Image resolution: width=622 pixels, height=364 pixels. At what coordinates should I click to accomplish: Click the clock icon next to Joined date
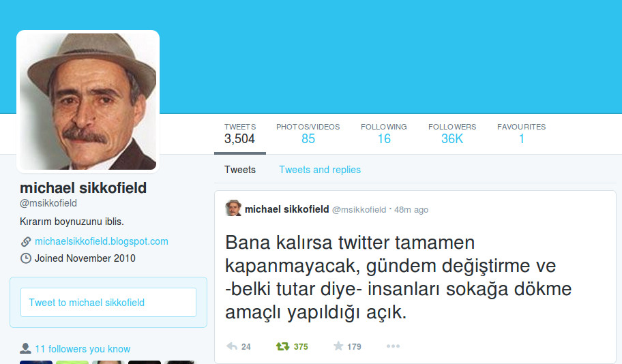[26, 258]
